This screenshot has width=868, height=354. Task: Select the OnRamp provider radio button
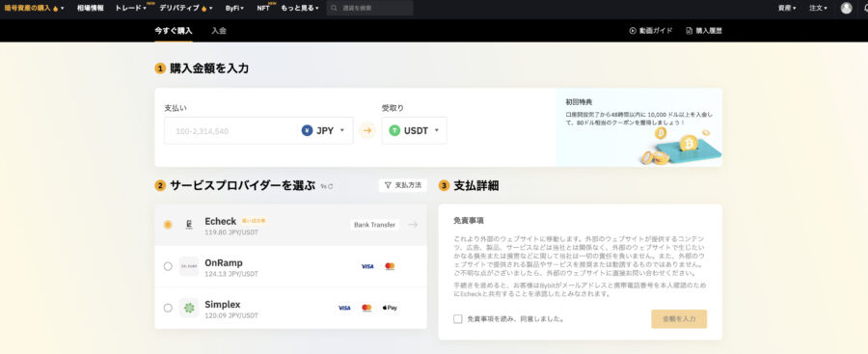tap(168, 266)
